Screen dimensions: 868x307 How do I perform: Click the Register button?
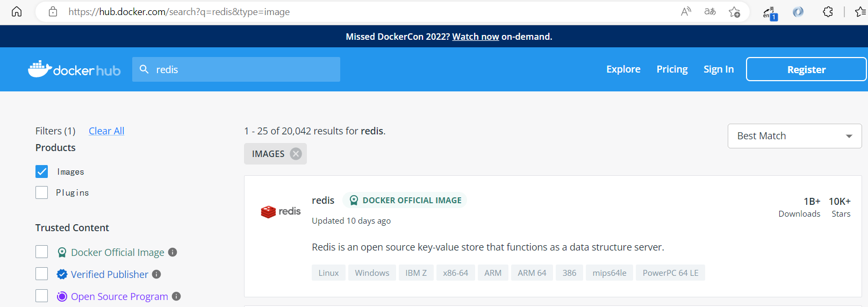806,69
